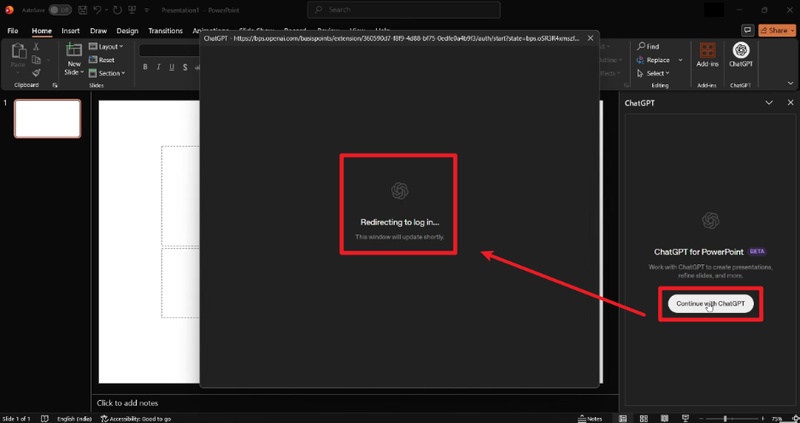800x423 pixels.
Task: Open the Undo history dropdown arrow
Action: [106, 10]
